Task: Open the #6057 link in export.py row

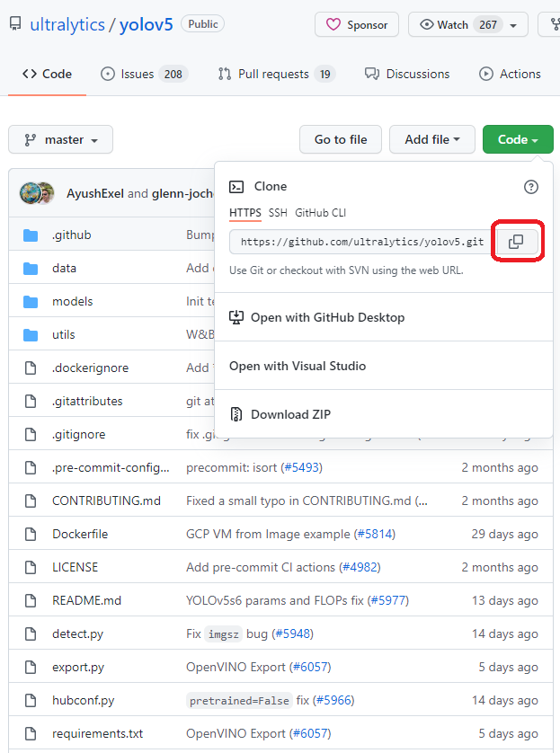Action: click(x=310, y=667)
